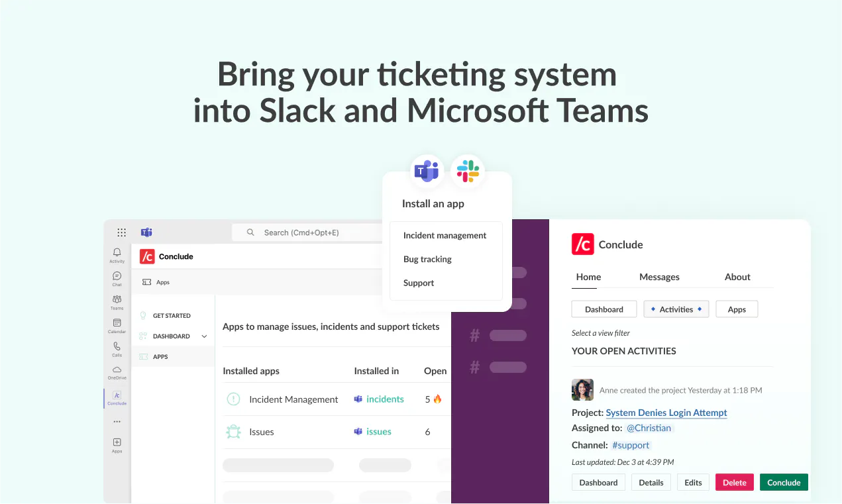Open Apps store in Teams sidebar
Image resolution: width=842 pixels, height=504 pixels.
tap(117, 445)
